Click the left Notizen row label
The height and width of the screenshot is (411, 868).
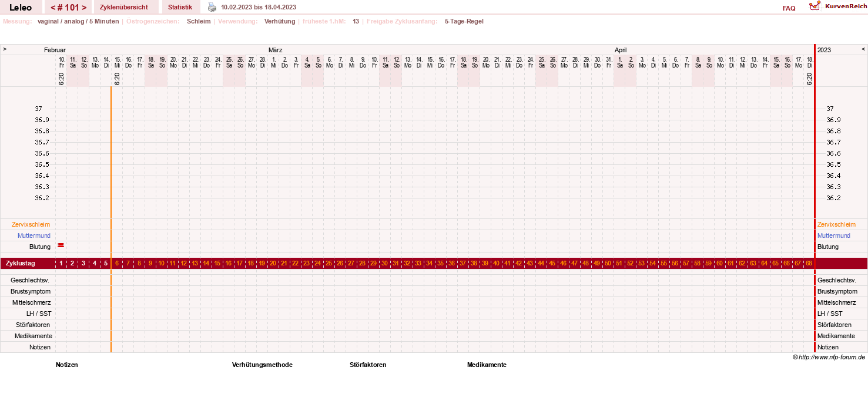click(40, 347)
